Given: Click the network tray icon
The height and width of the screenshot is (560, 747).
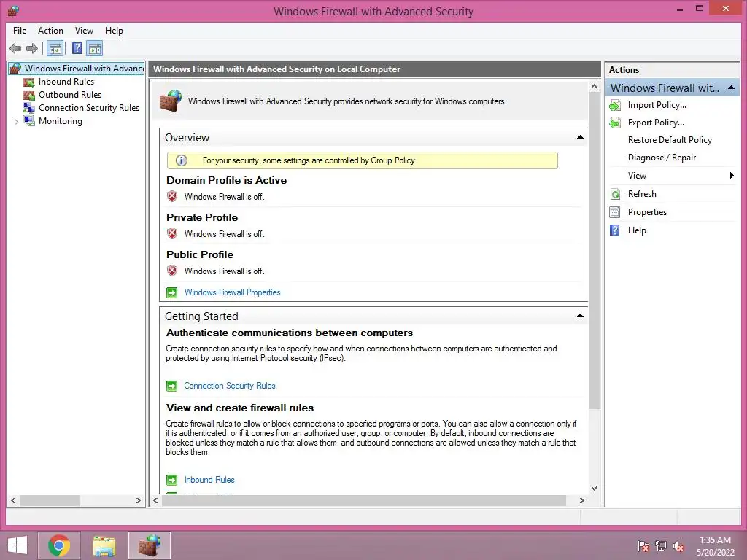Looking at the screenshot, I should (x=661, y=546).
